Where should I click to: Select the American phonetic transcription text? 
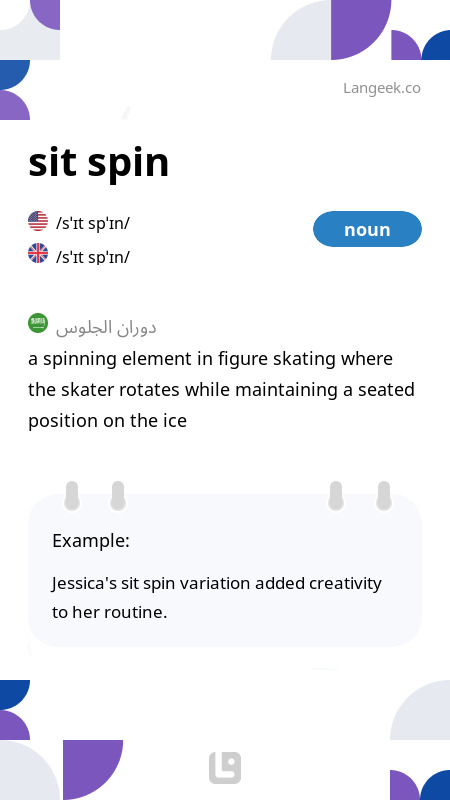click(93, 223)
